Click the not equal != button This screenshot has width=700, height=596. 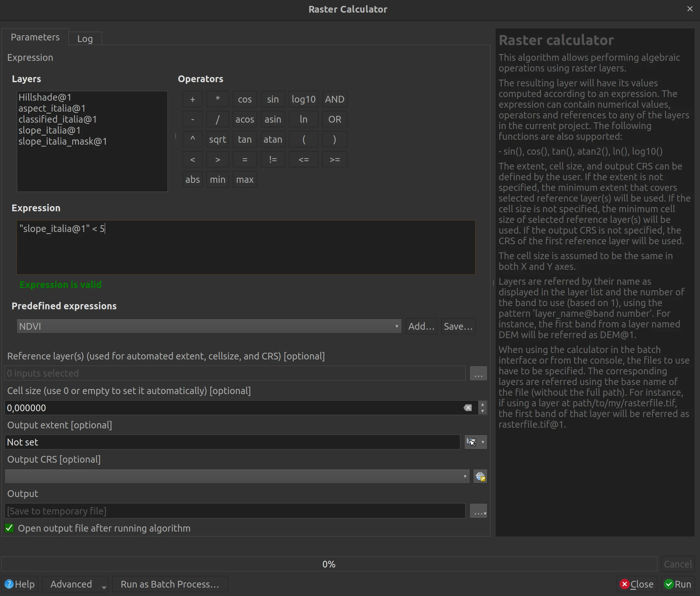click(273, 160)
